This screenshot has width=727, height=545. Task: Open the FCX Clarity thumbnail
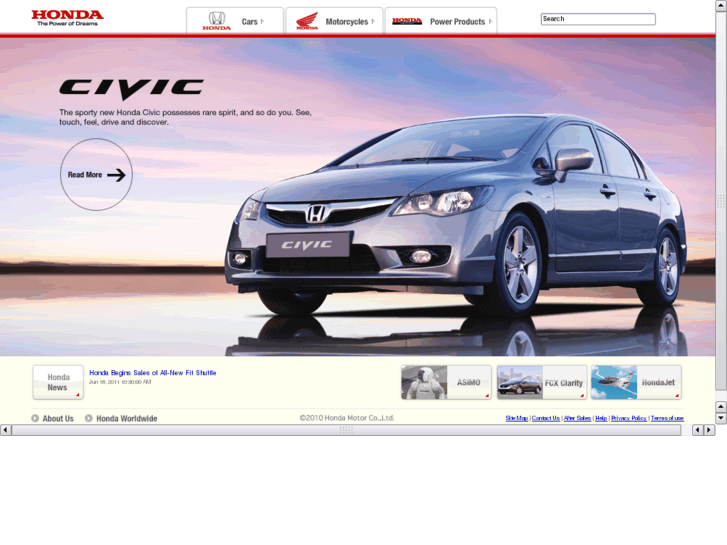(542, 382)
